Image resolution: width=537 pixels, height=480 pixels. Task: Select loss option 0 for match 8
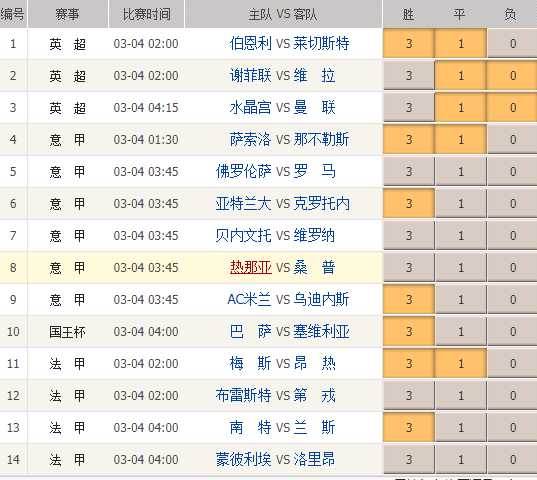coord(513,267)
